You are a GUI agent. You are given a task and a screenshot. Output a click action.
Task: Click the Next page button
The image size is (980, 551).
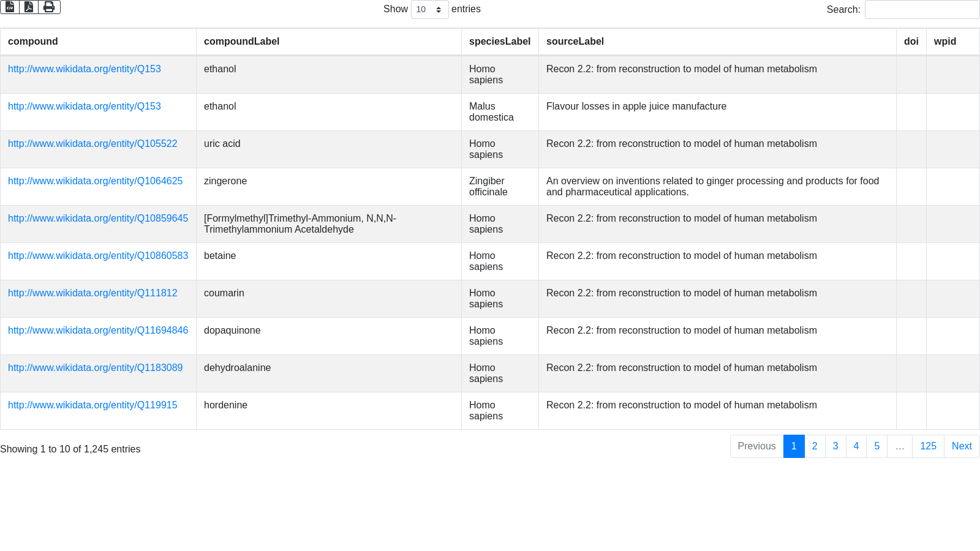961,446
